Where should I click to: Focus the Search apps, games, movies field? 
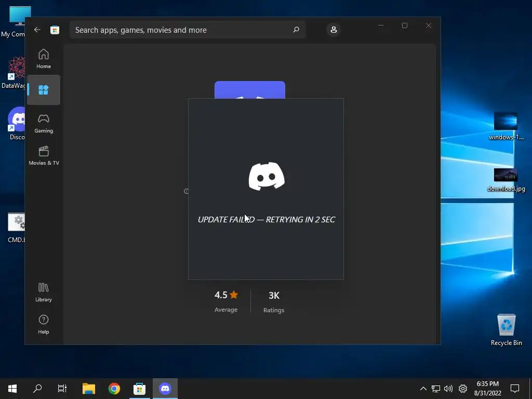point(187,30)
